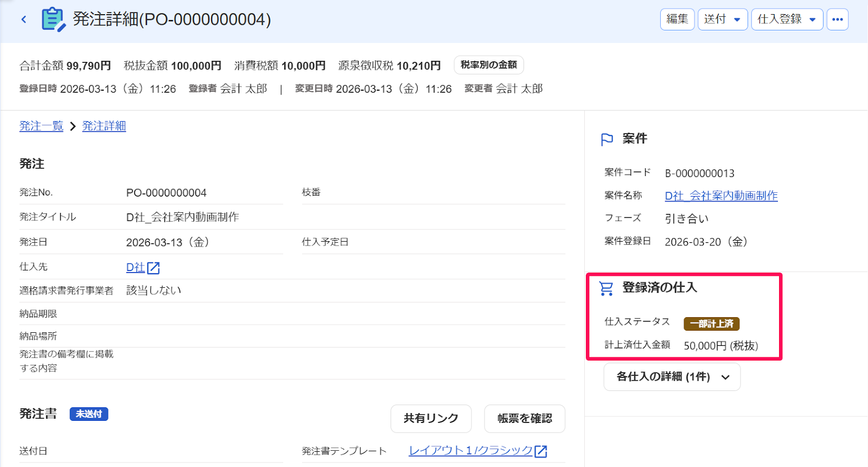This screenshot has height=467, width=868.
Task: Click the 帳票を確認 button
Action: [525, 419]
